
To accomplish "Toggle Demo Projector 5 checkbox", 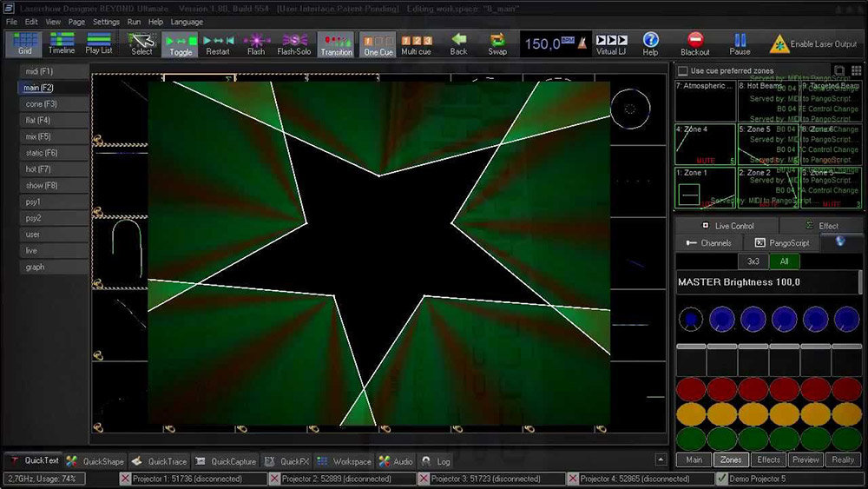I will coord(722,479).
